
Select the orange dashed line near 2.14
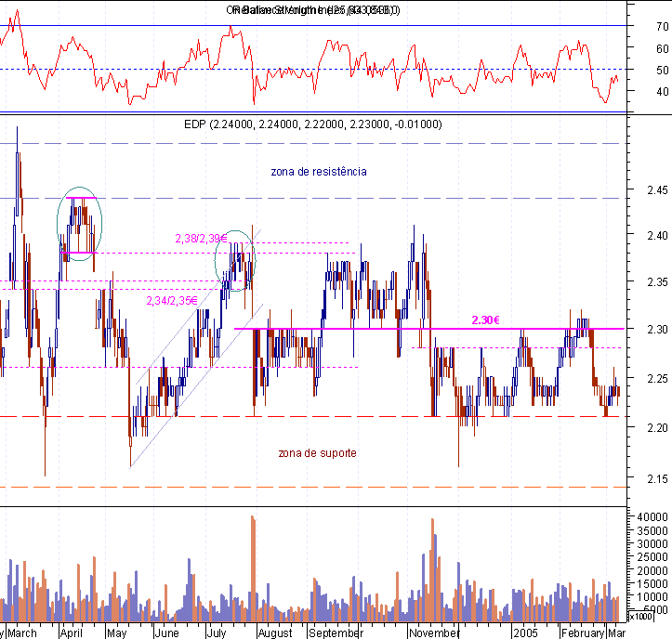pos(313,487)
